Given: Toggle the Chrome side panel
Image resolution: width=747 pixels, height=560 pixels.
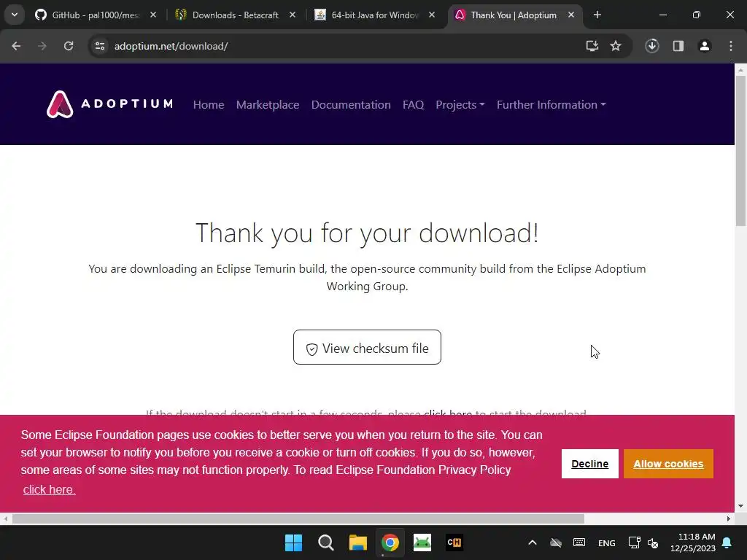Looking at the screenshot, I should 678,46.
